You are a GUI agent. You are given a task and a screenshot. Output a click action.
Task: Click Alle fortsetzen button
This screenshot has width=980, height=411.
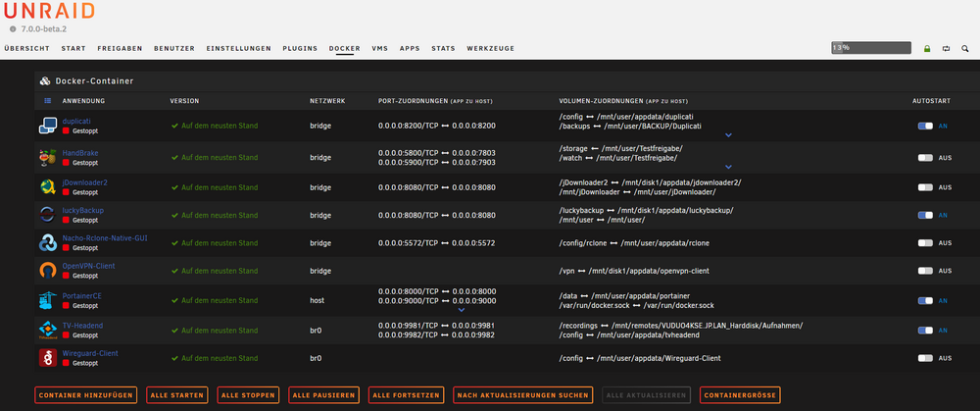[407, 395]
